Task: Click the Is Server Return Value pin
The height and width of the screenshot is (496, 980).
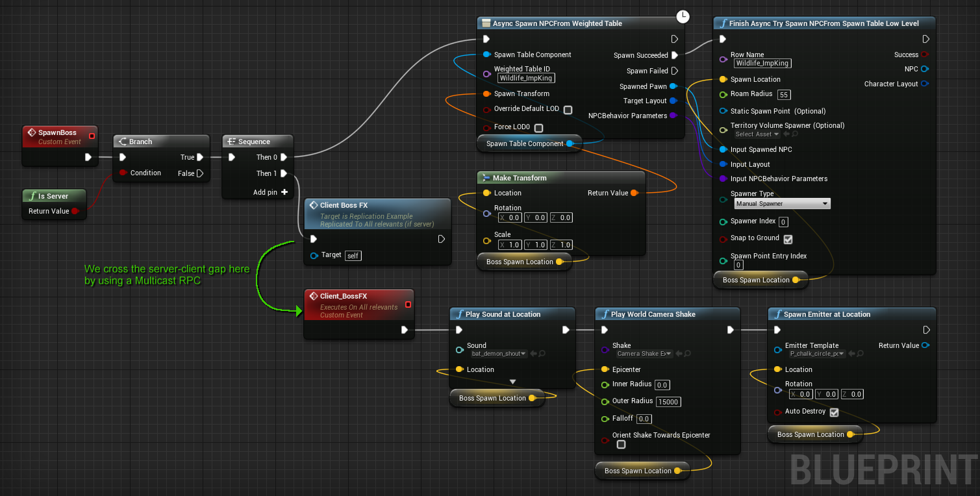Action: click(x=75, y=211)
